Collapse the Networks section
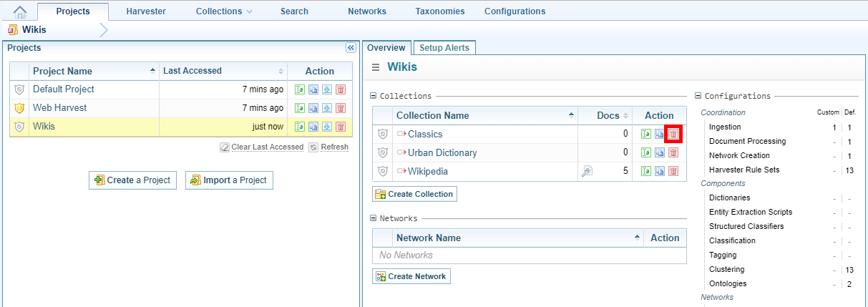This screenshot has width=868, height=307. tap(373, 218)
